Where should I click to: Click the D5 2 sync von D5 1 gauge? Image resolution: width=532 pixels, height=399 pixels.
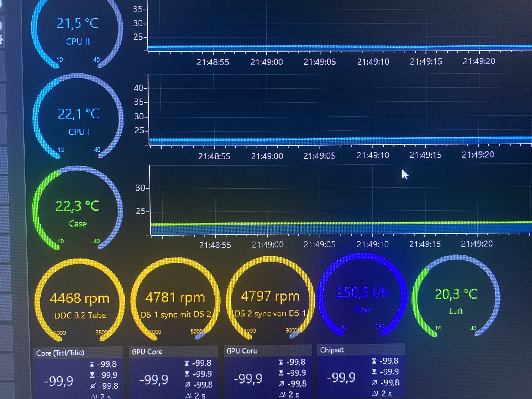coord(270,301)
